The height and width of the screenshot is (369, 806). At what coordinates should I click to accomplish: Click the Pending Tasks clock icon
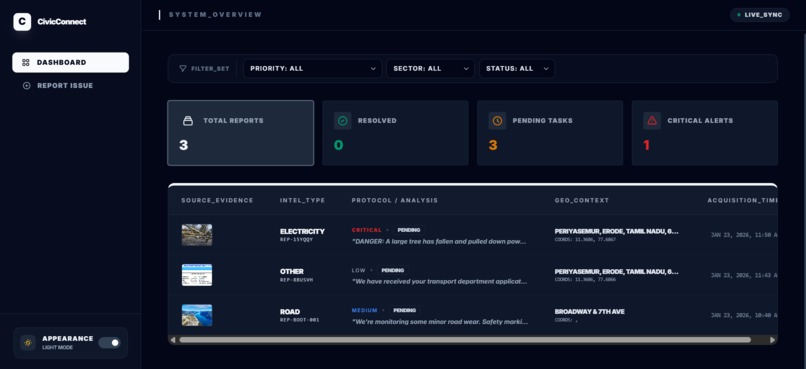point(497,121)
